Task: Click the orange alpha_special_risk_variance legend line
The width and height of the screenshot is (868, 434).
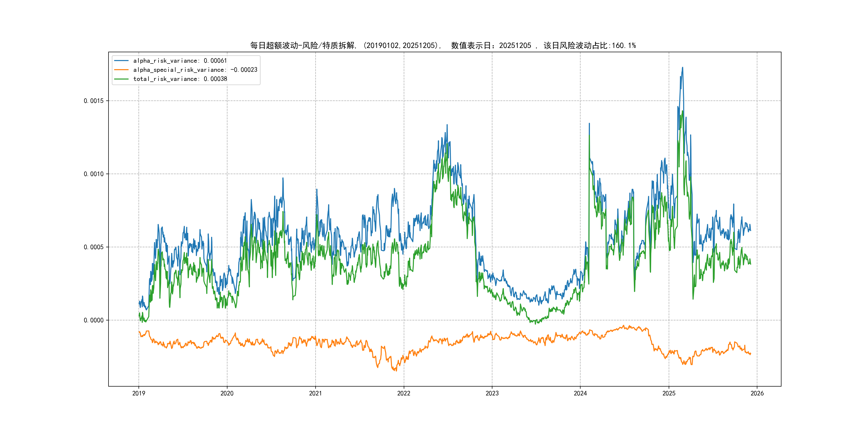Action: coord(121,70)
